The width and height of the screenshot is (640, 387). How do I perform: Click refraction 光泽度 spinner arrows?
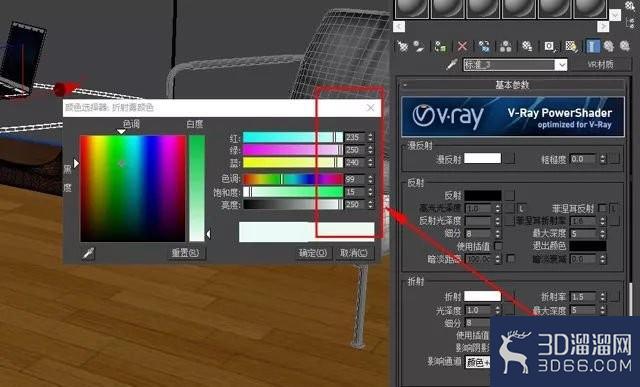[x=498, y=310]
